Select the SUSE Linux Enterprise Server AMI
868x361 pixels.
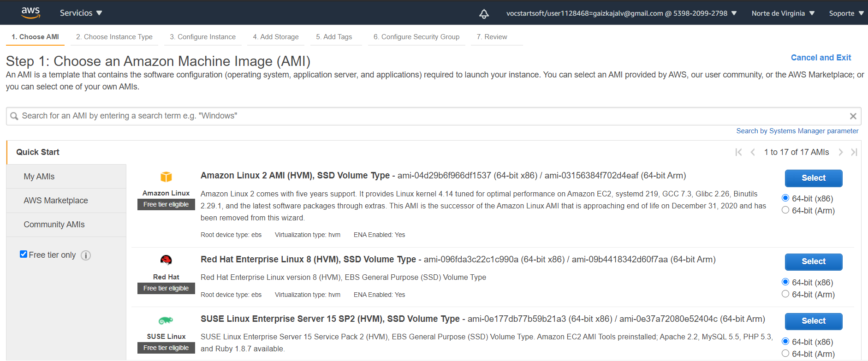click(814, 321)
